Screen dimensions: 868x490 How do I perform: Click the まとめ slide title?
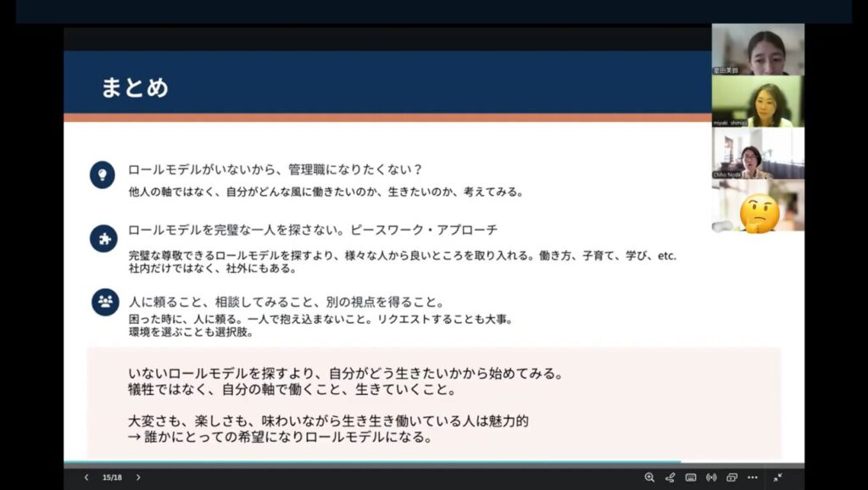tap(135, 87)
